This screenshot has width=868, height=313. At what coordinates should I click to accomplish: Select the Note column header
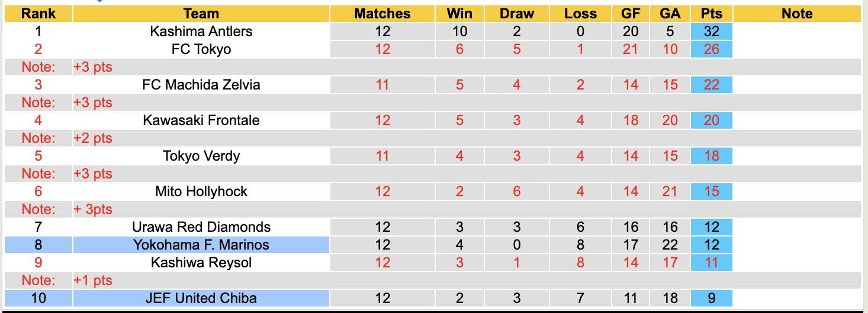coord(797,14)
